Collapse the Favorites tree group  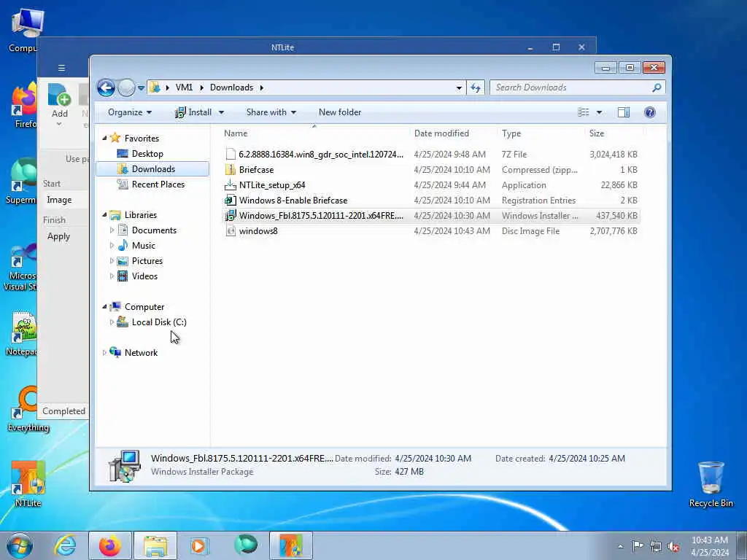point(104,138)
